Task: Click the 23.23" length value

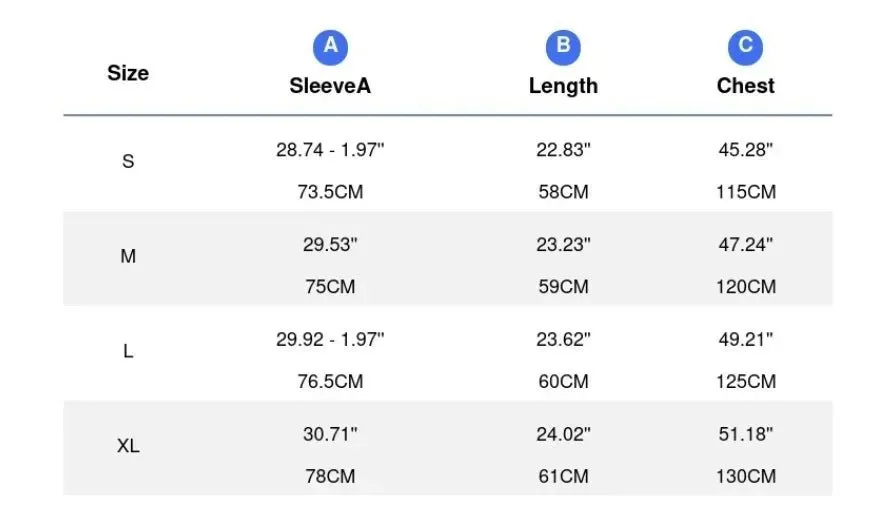Action: pyautogui.click(x=563, y=244)
